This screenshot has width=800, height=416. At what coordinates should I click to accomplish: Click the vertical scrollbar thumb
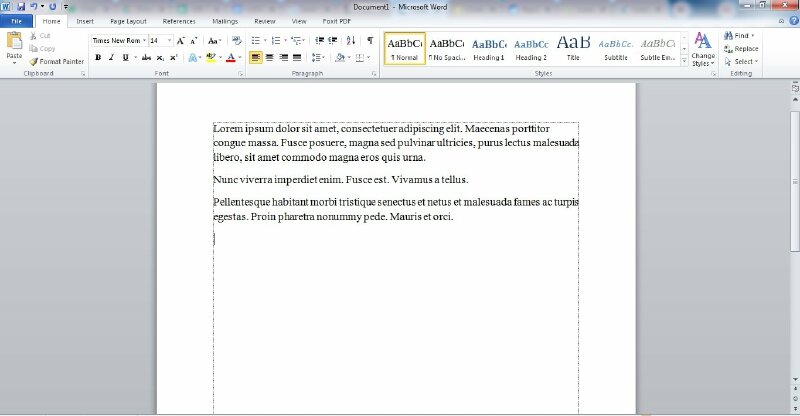coord(795,181)
